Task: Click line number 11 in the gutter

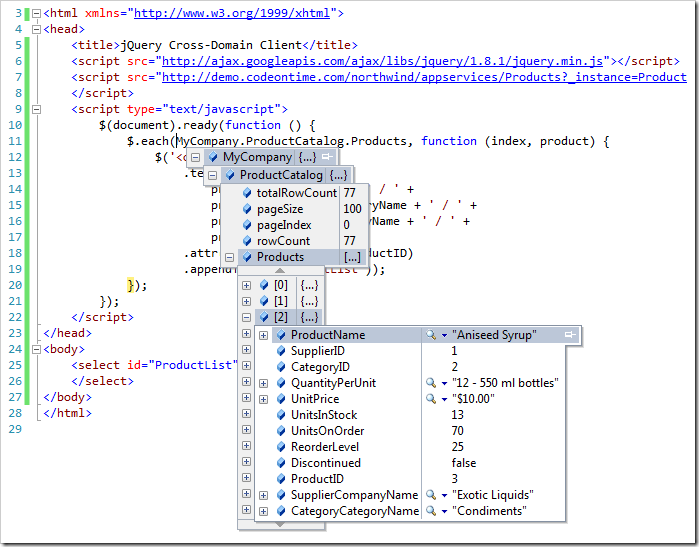Action: [15, 141]
